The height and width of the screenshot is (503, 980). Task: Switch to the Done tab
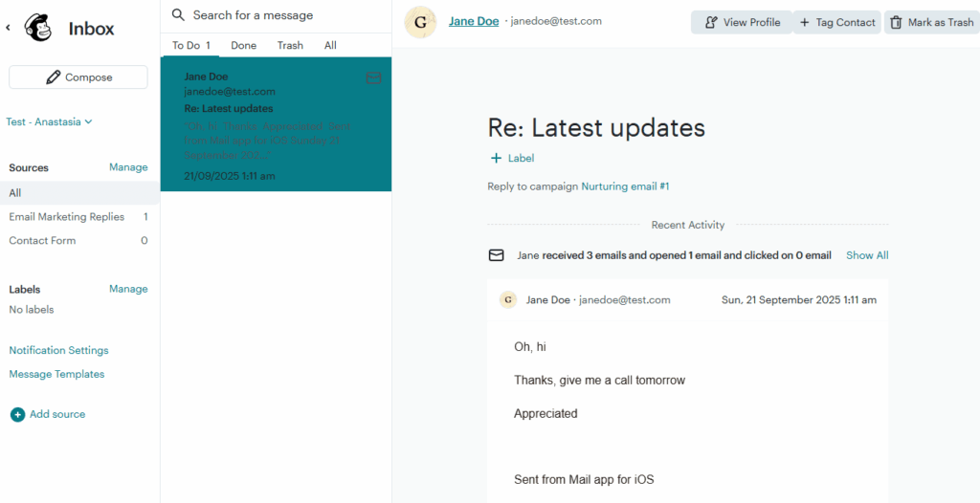[x=244, y=45]
